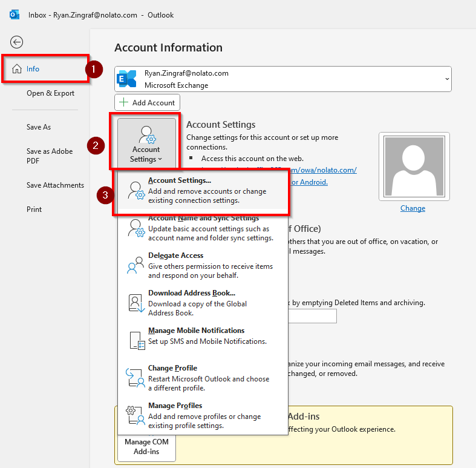476x468 pixels.
Task: Click the 'or Android.' link
Action: (x=309, y=182)
